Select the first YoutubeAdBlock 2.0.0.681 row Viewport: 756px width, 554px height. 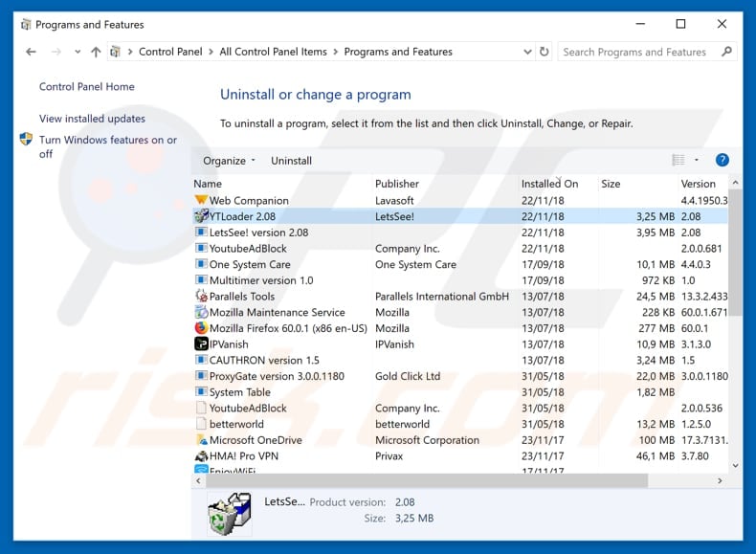click(460, 249)
